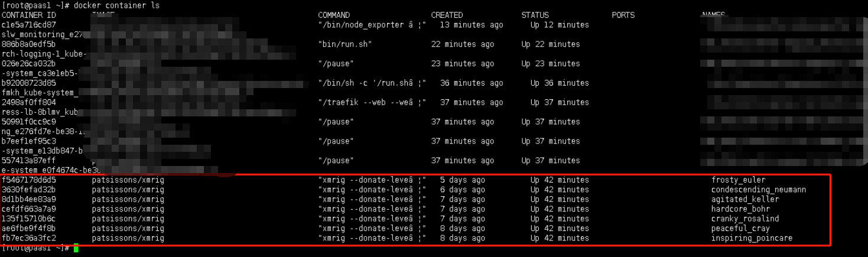The image size is (868, 257).
Task: Click container ID 026e26ca032b
Action: tap(29, 64)
